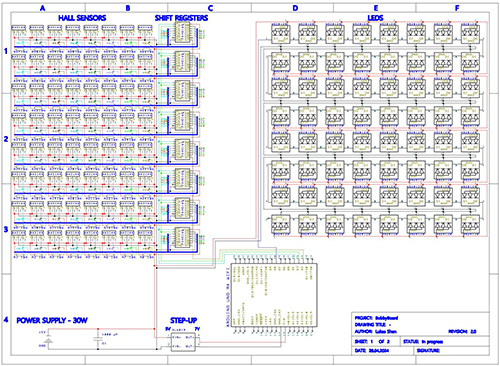The height and width of the screenshot is (366, 500).
Task: Click the DATE field in title block
Action: pos(372,351)
